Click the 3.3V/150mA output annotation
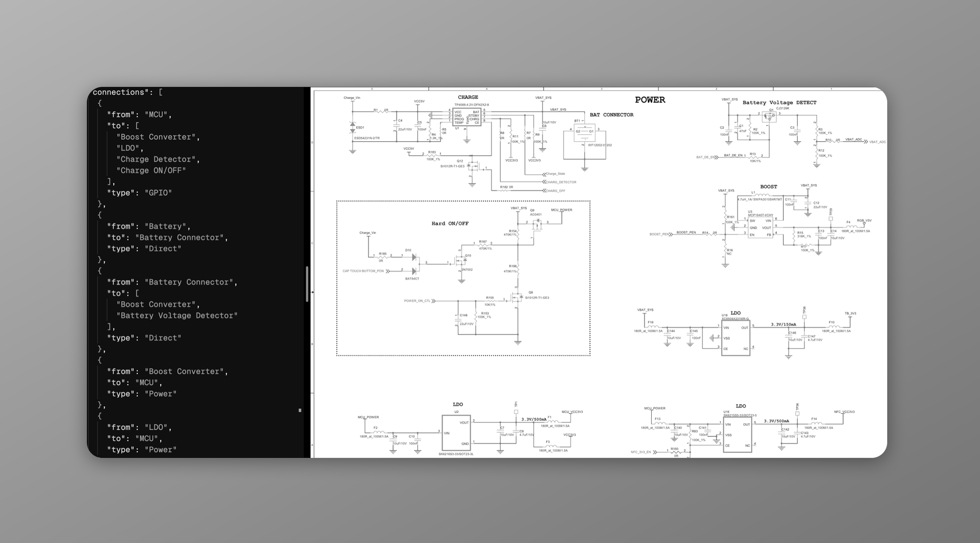 click(783, 325)
